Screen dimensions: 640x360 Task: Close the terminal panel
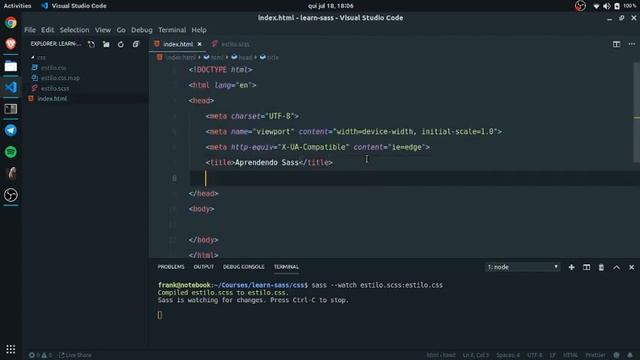coord(631,267)
